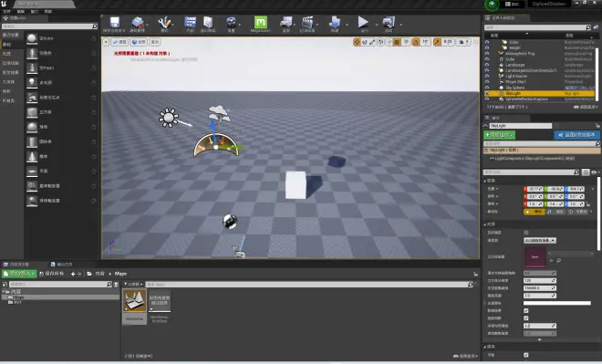Click the Save Current Level toolbar icon
The image size is (602, 364).
(x=114, y=23)
